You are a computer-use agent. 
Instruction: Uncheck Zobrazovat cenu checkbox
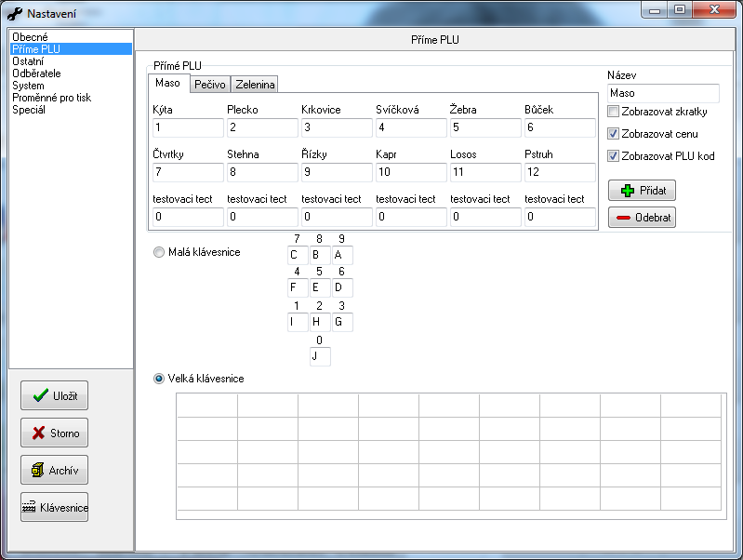tap(613, 134)
